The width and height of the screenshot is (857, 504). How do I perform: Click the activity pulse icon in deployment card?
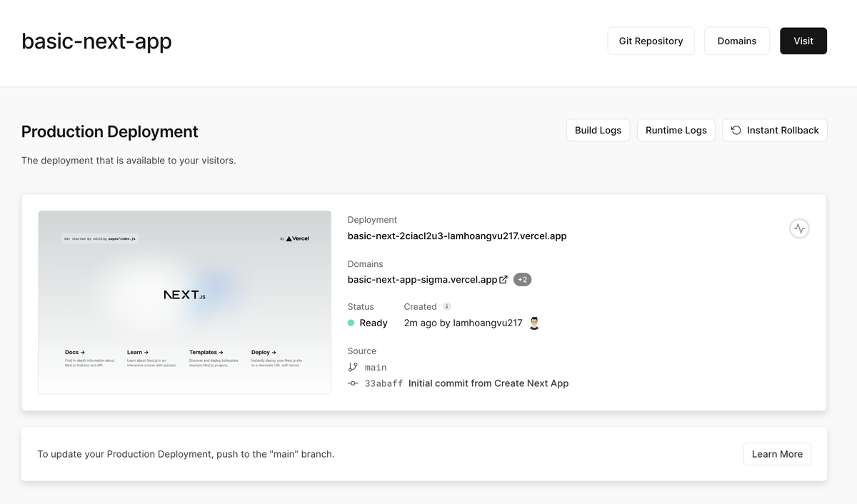799,228
